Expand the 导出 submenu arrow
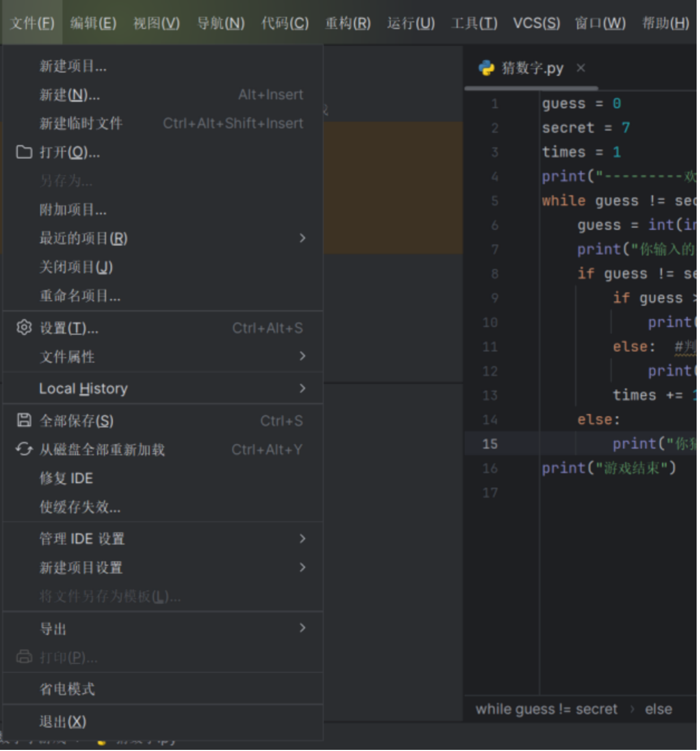700x751 pixels. [x=302, y=628]
